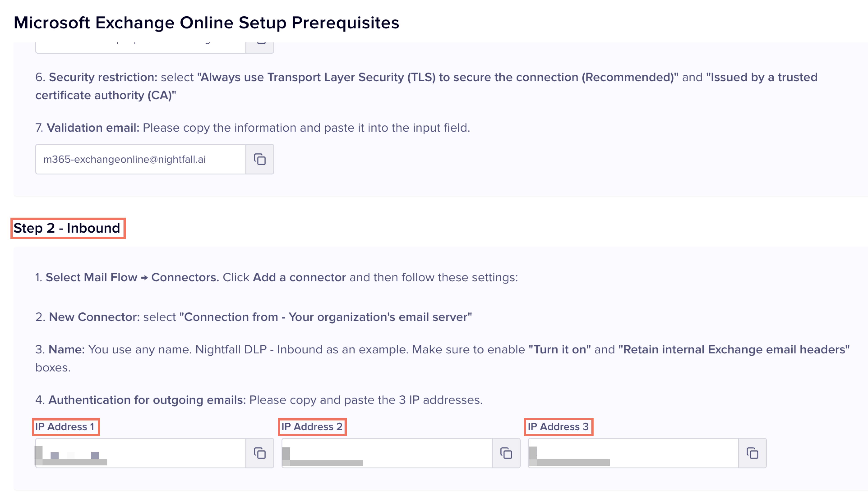Click the IP Address 2 label
This screenshot has height=504, width=868.
tap(312, 426)
